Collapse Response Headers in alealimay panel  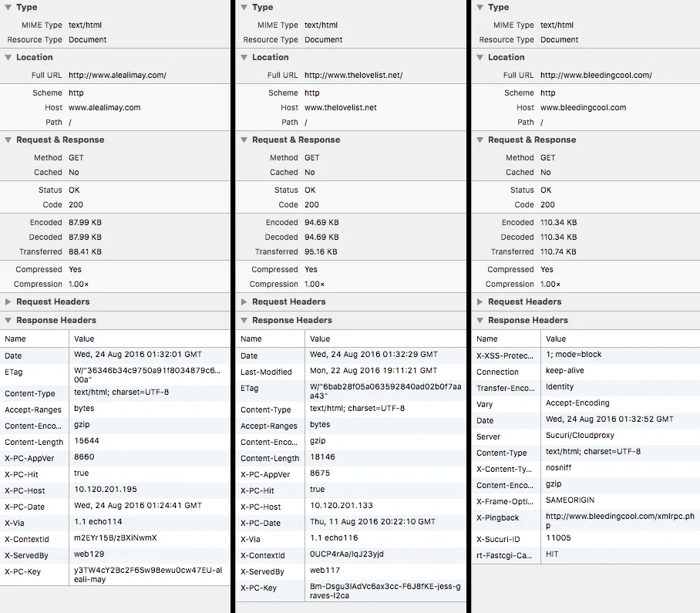[x=8, y=320]
